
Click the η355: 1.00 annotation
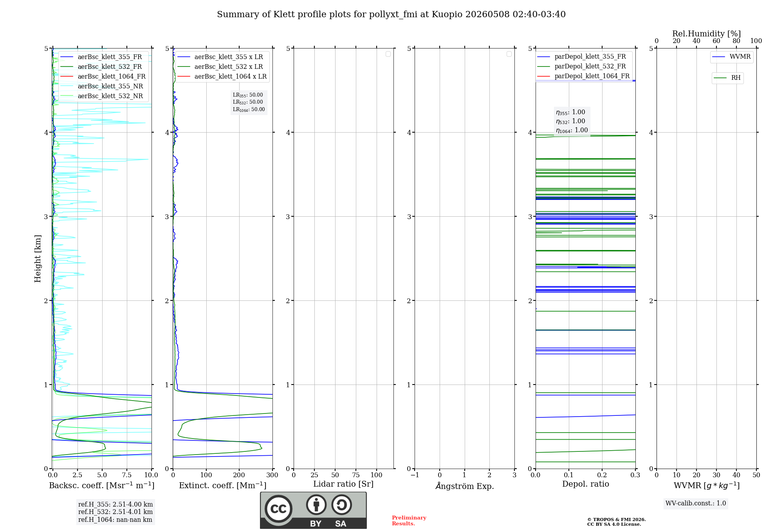pos(570,112)
